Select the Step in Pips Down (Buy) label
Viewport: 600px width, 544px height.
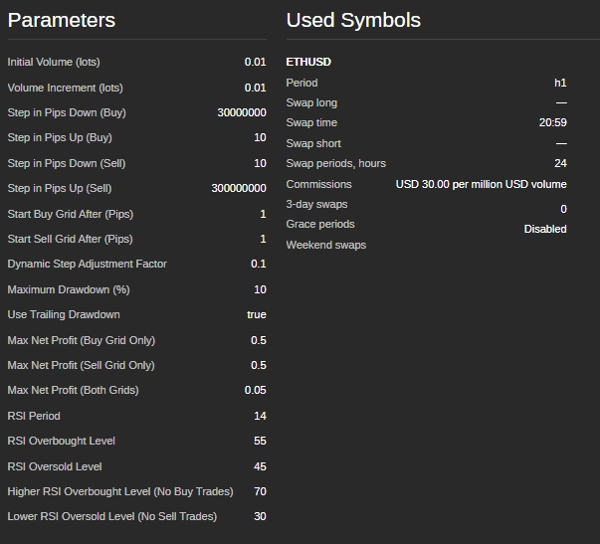click(67, 112)
